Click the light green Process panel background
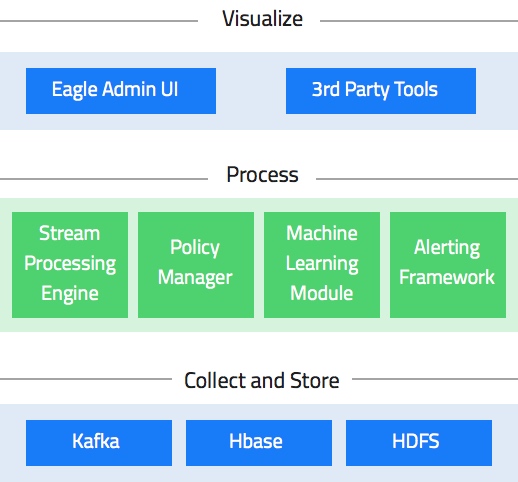The height and width of the screenshot is (482, 518). click(259, 325)
